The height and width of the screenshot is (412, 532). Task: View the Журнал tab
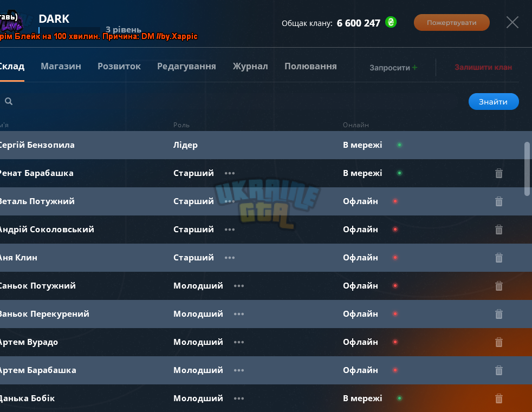coord(250,66)
